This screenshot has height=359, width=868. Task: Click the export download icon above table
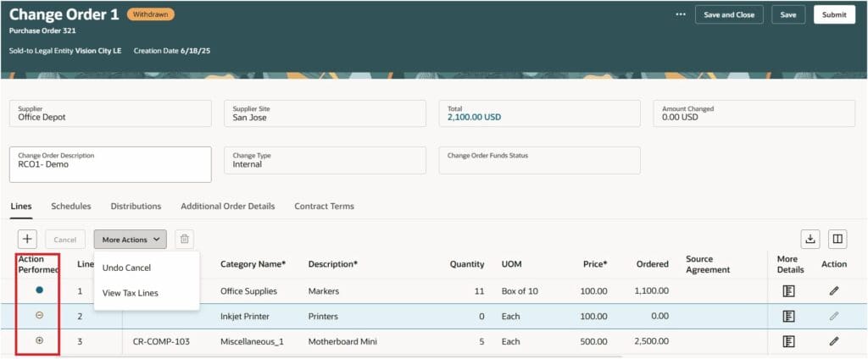click(810, 240)
